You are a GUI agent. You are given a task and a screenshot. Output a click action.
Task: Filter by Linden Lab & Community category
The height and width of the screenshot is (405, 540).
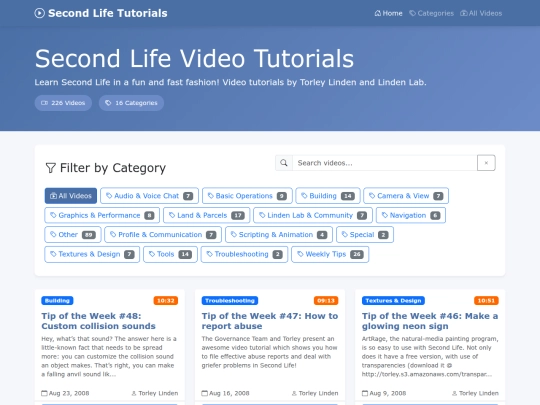[x=313, y=215]
